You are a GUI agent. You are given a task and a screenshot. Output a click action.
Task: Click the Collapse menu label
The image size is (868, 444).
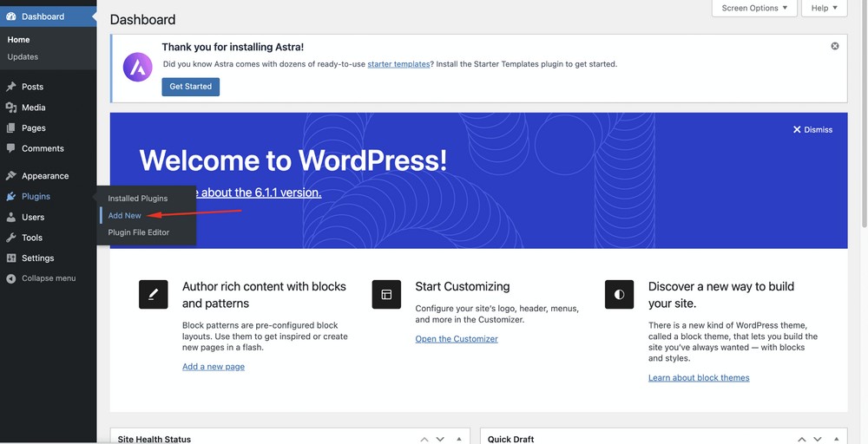tap(49, 278)
